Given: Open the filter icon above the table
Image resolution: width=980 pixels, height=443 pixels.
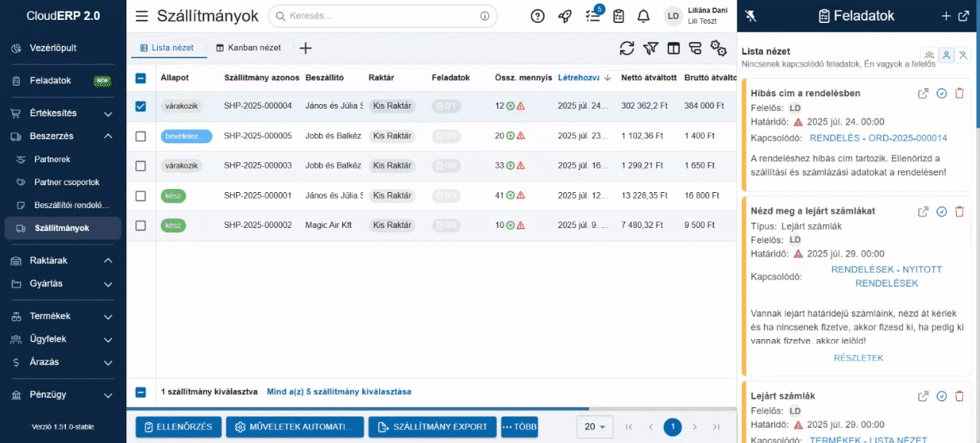Looking at the screenshot, I should click(650, 47).
